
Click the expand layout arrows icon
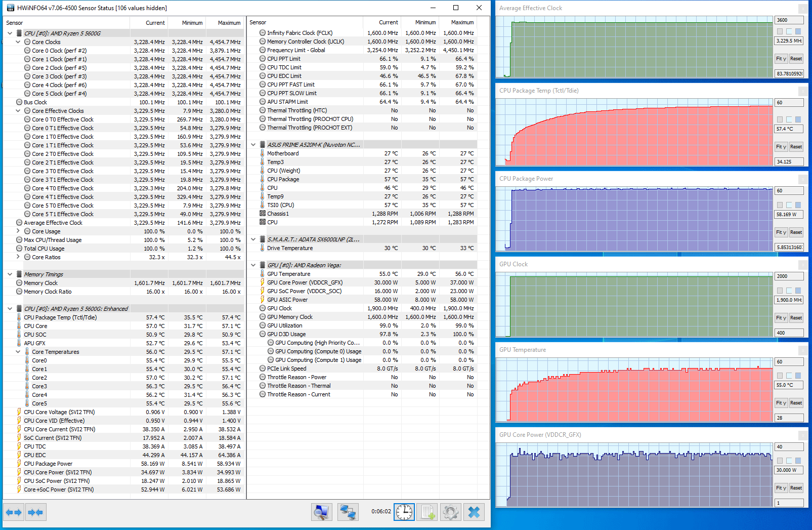click(14, 512)
